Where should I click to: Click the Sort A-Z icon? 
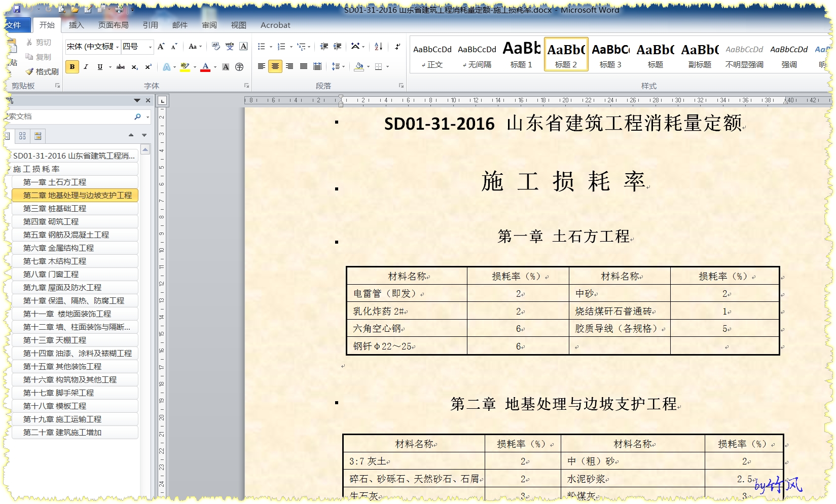point(378,47)
